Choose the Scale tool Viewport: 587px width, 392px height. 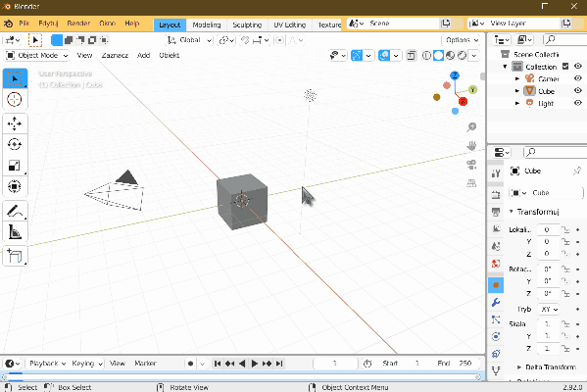point(15,166)
